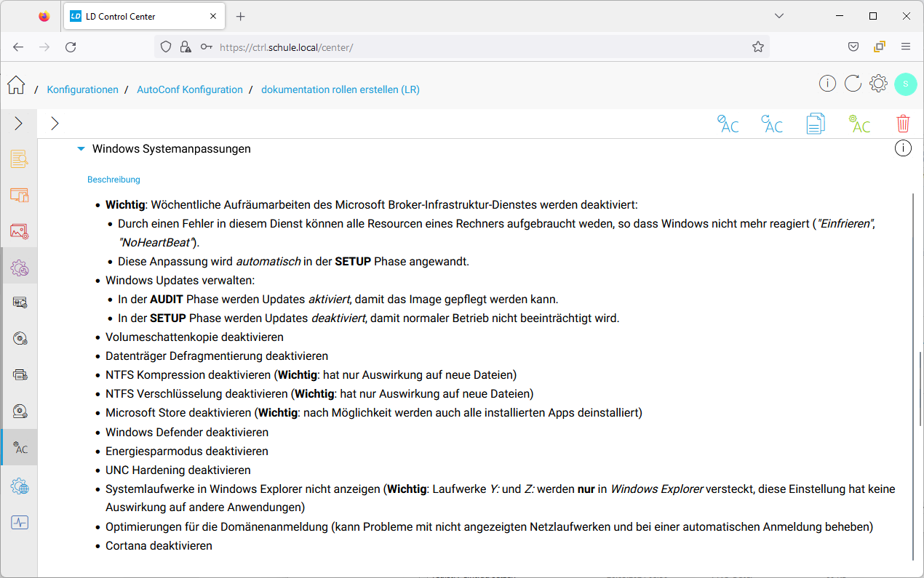Screen dimensions: 924x578
Task: Open the Firefox extensions icon
Action: [x=880, y=47]
